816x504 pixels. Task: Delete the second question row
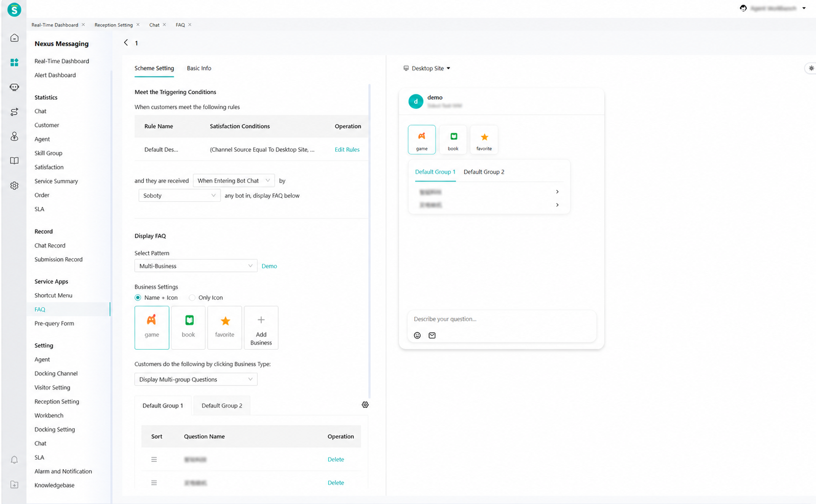click(336, 483)
